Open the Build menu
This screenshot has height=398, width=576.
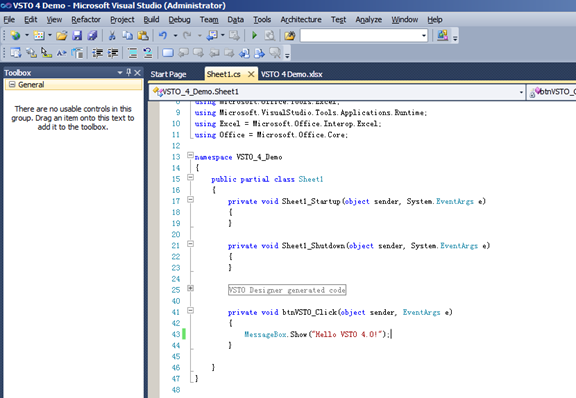(151, 19)
